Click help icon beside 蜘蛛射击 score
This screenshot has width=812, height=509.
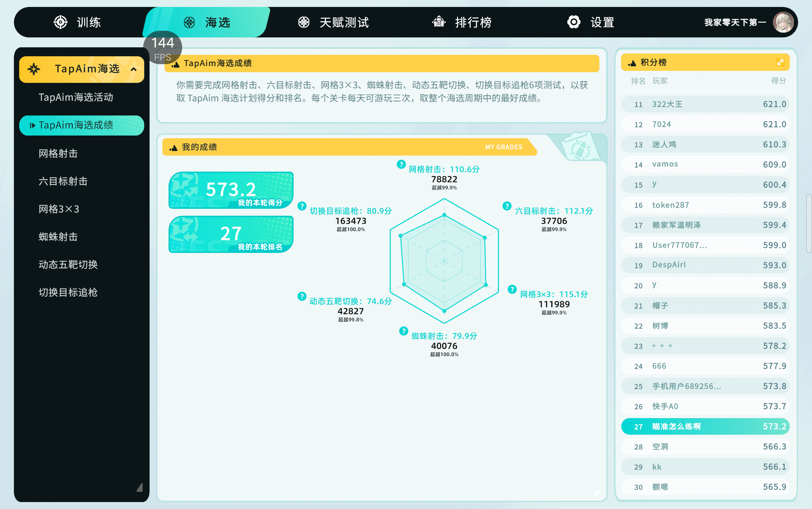403,331
